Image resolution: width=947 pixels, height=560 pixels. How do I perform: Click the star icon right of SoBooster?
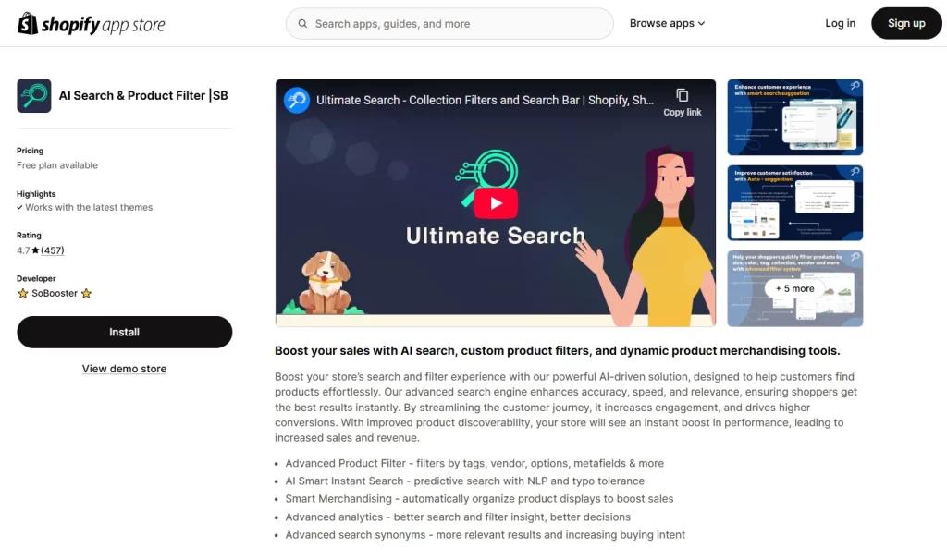pyautogui.click(x=86, y=293)
